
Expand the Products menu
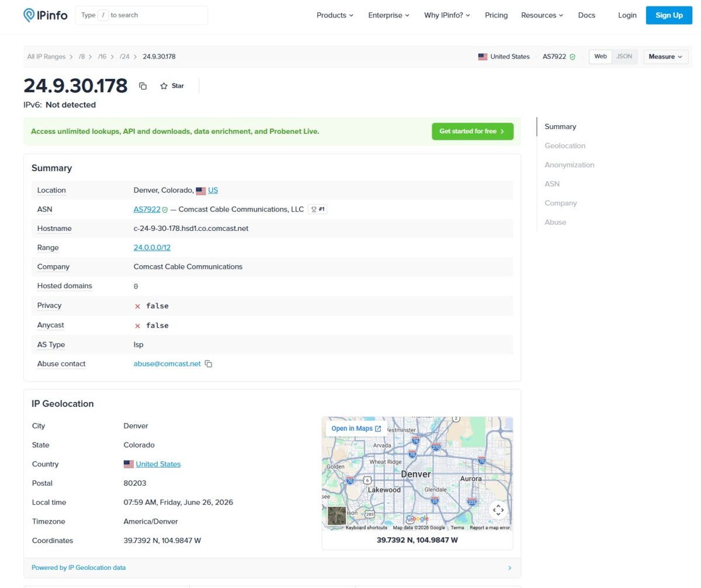[335, 15]
